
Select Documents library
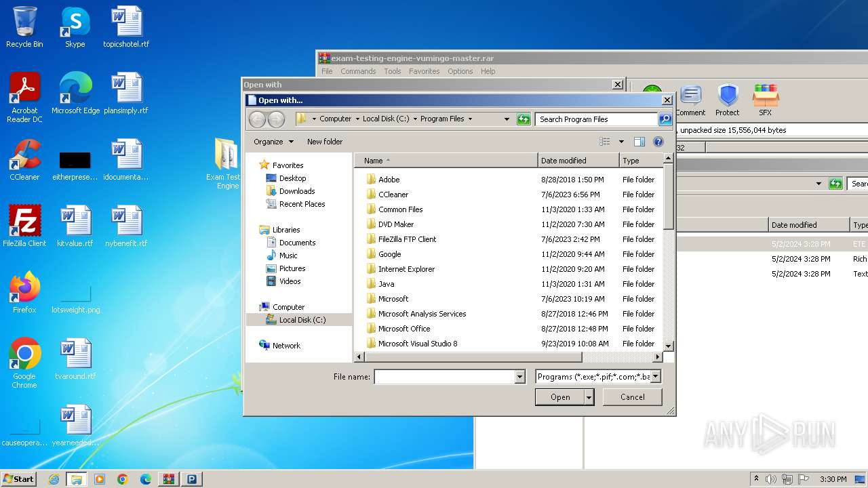click(x=297, y=243)
